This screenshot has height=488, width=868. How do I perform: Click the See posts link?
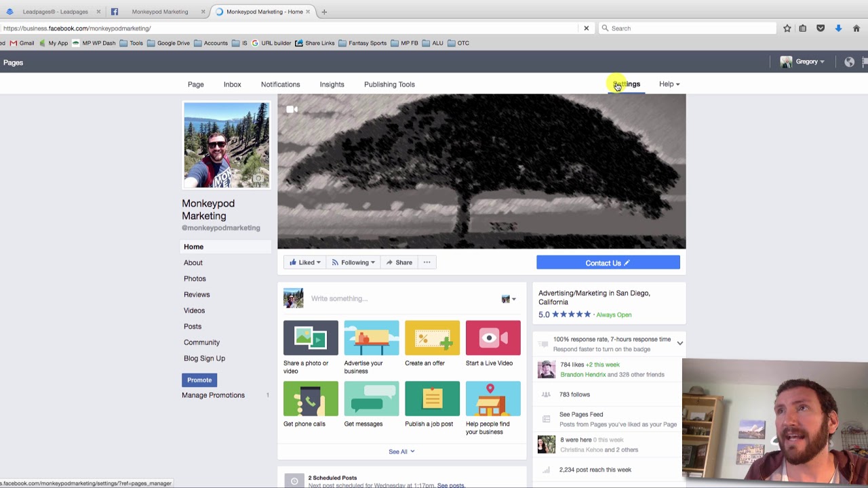point(451,485)
